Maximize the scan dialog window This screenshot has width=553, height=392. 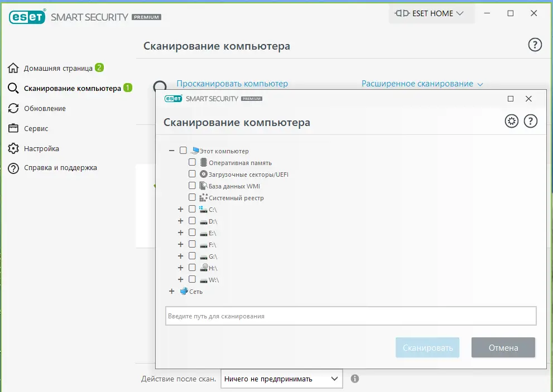click(x=511, y=99)
